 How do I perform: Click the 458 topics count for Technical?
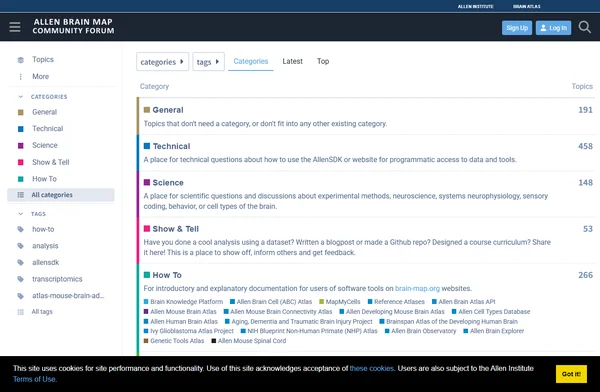pos(585,146)
